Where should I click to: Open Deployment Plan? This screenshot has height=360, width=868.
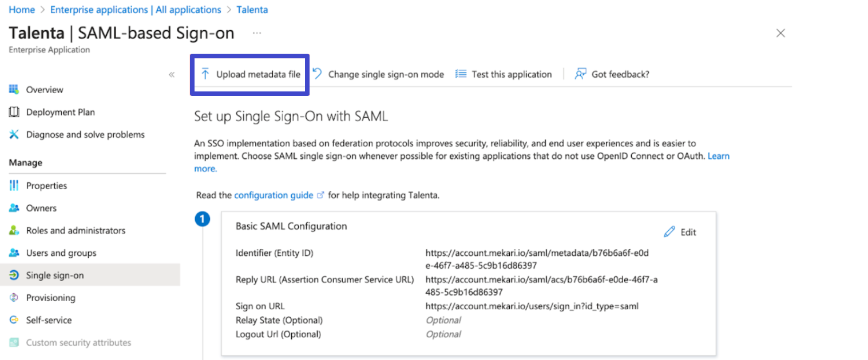[61, 112]
